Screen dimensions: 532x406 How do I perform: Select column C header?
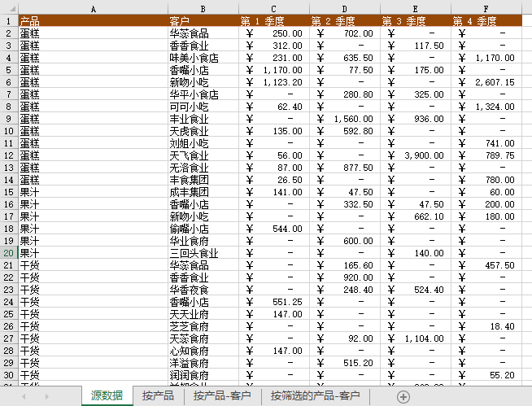(x=274, y=9)
